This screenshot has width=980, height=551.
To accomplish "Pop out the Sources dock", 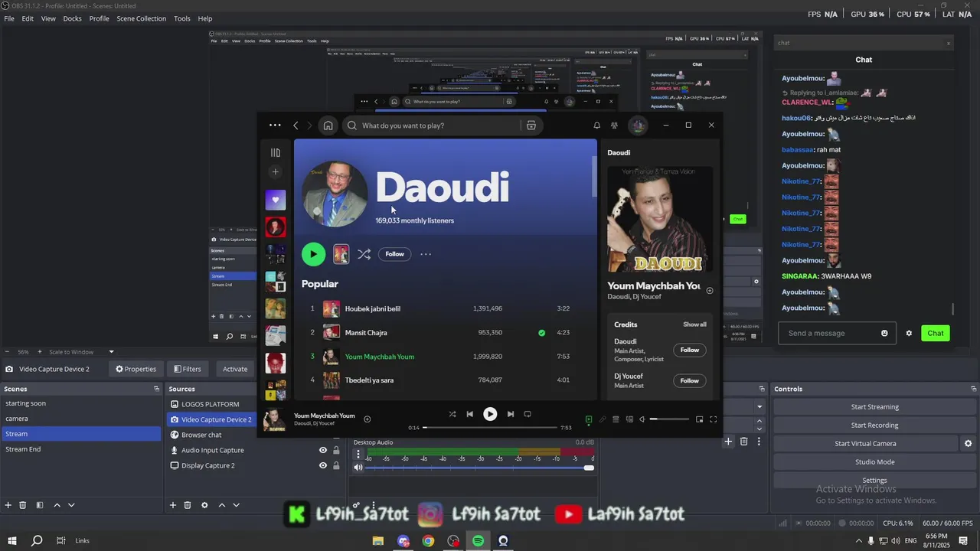I will coord(341,389).
